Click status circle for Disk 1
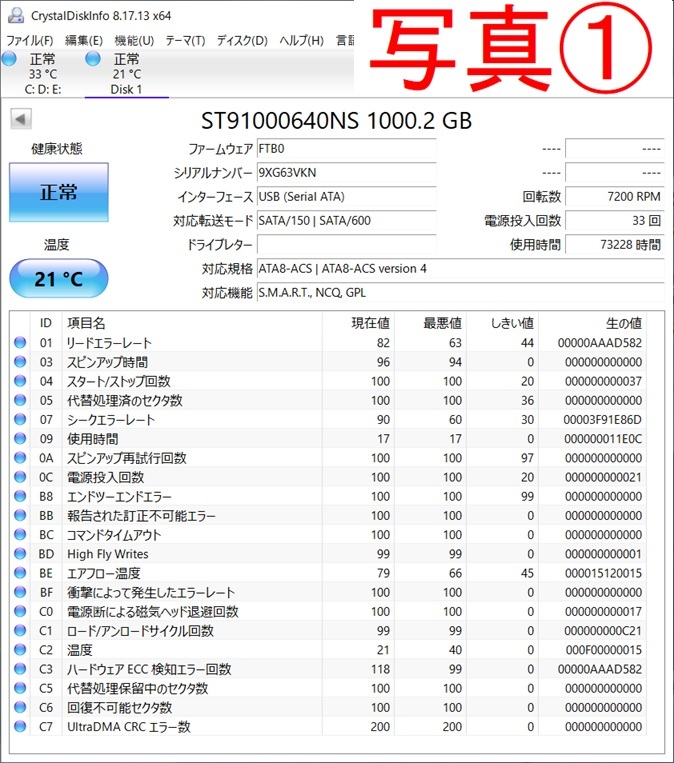Image resolution: width=674 pixels, height=763 pixels. click(93, 59)
